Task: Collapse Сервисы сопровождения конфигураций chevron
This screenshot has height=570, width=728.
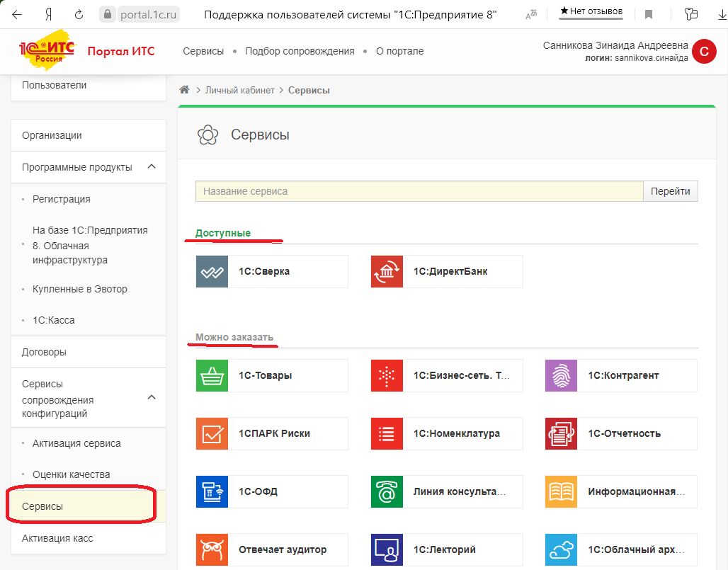Action: coord(152,397)
